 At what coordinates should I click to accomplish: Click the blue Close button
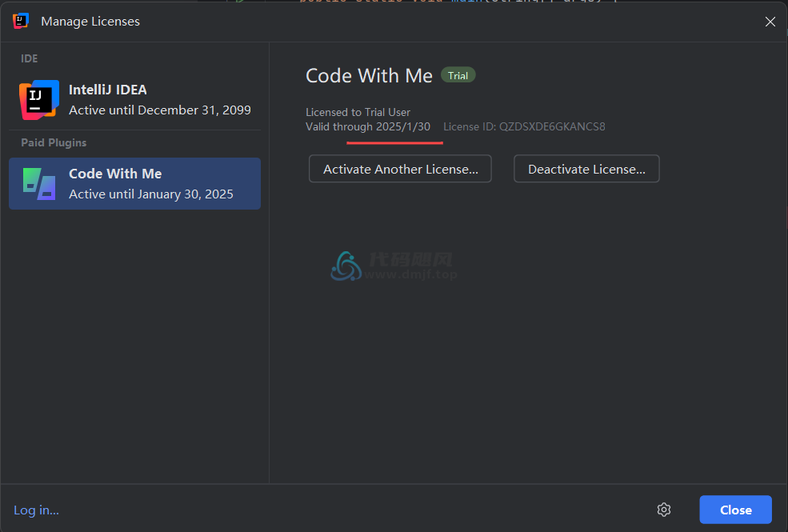[x=735, y=510]
